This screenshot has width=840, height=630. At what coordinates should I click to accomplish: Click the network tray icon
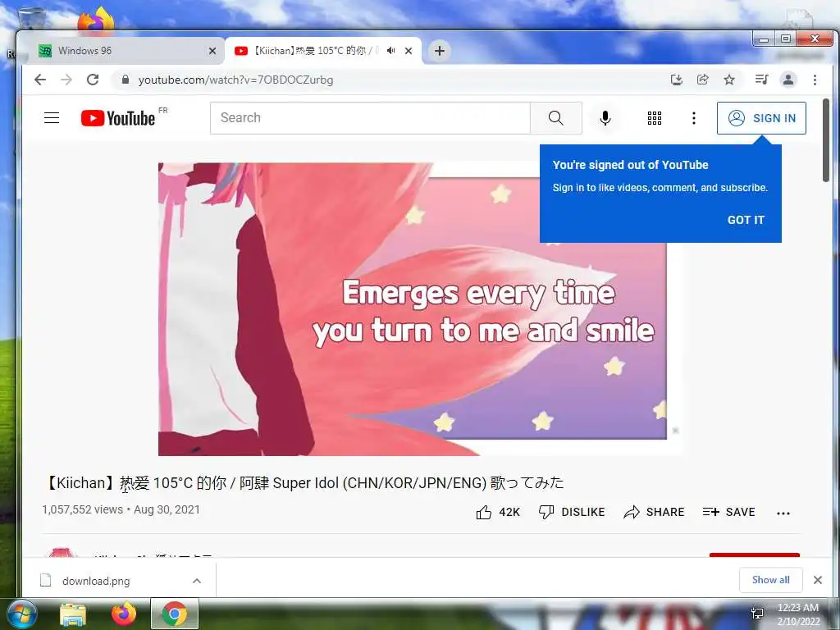(757, 614)
